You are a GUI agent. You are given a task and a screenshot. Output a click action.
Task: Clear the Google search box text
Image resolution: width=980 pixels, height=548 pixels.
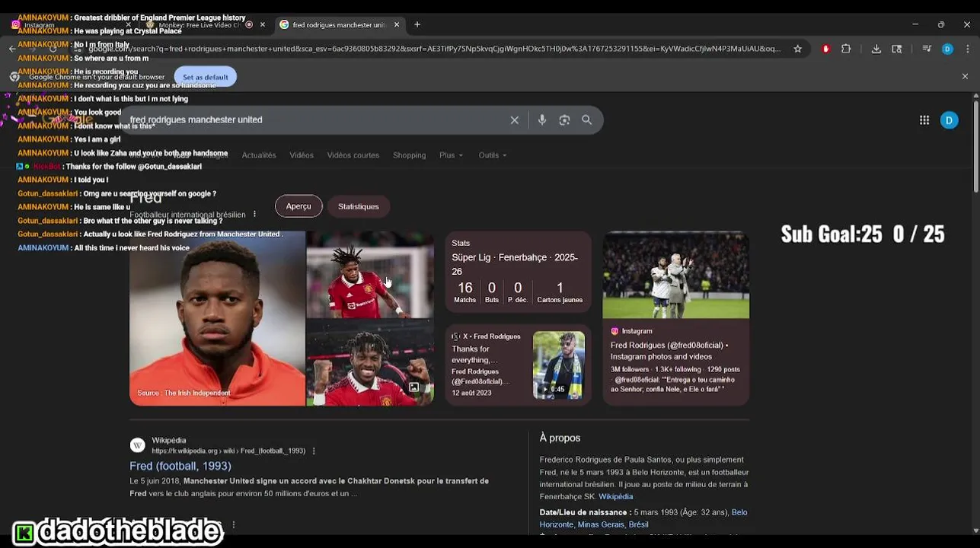[515, 119]
